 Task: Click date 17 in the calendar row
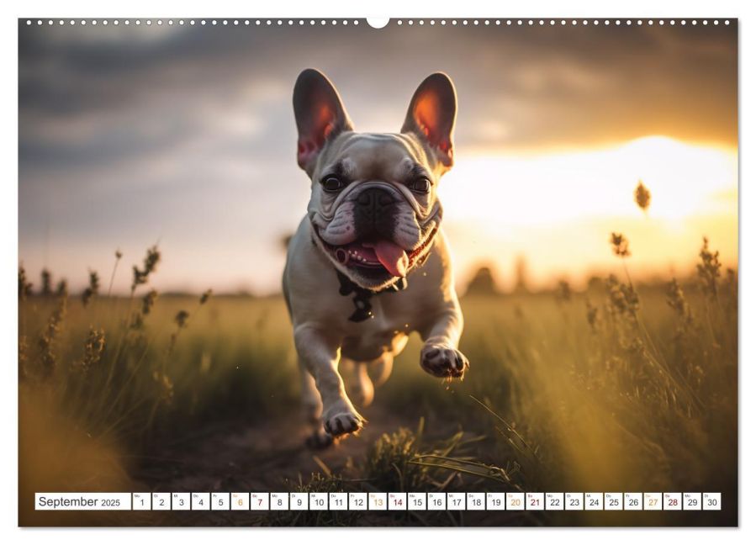(456, 502)
